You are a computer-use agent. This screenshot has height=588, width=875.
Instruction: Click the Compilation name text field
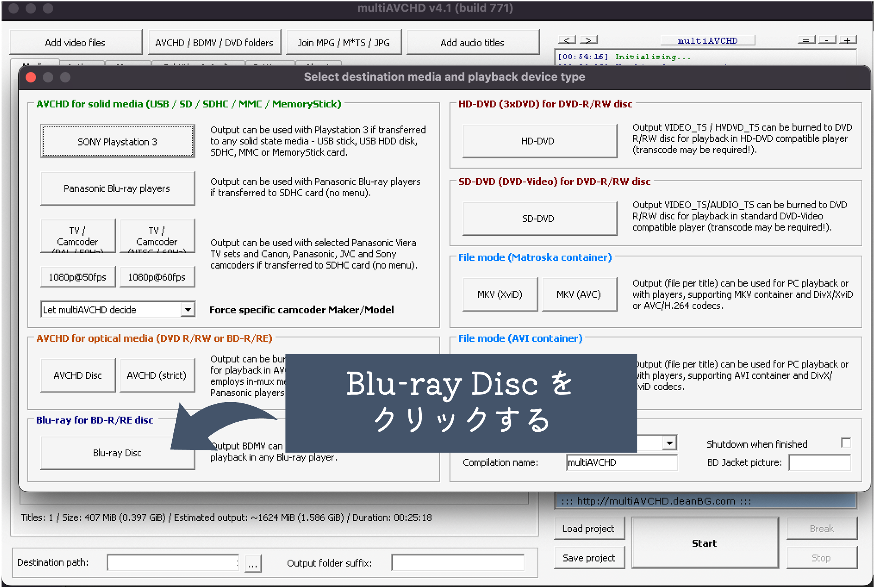click(622, 462)
